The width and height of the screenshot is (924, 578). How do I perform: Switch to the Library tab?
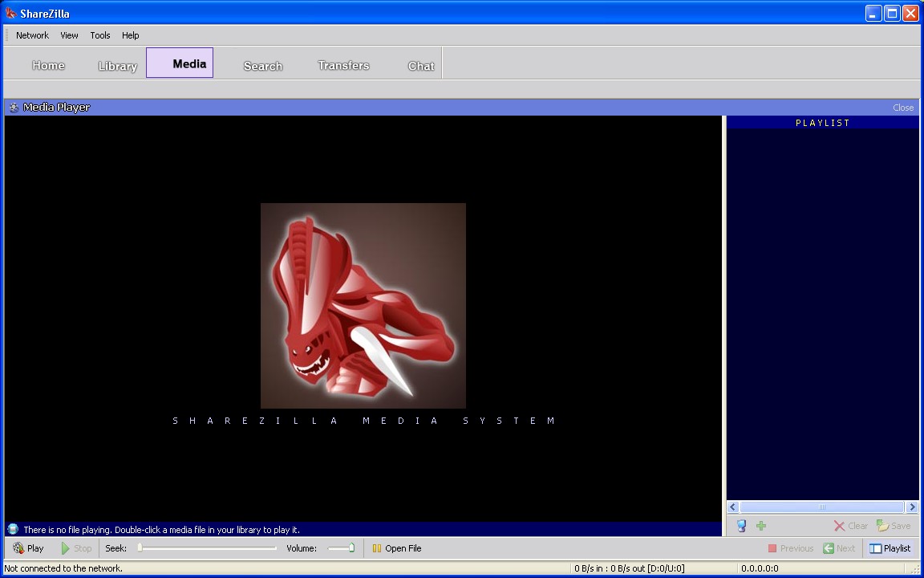[x=117, y=66]
